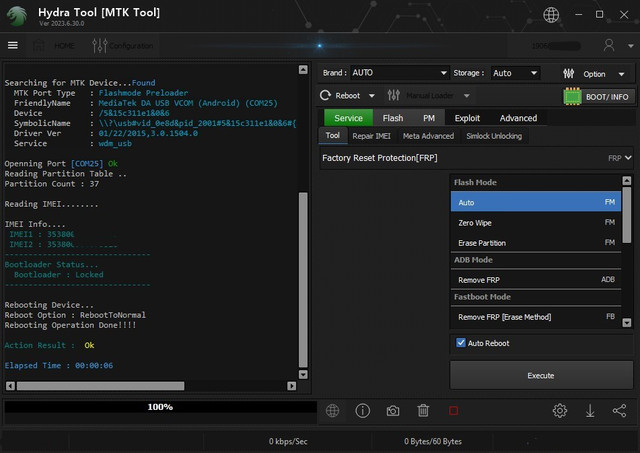Select the Meta Advanced sub-tab
The width and height of the screenshot is (640, 453).
[428, 136]
